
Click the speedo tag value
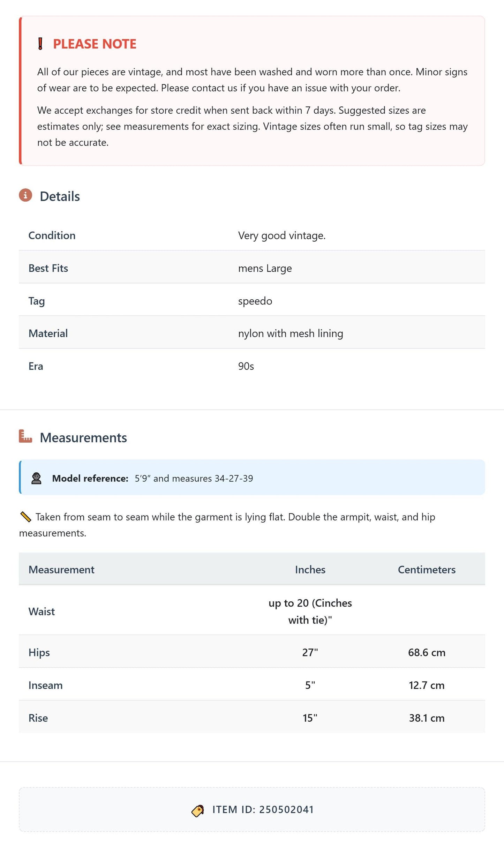[x=255, y=301]
